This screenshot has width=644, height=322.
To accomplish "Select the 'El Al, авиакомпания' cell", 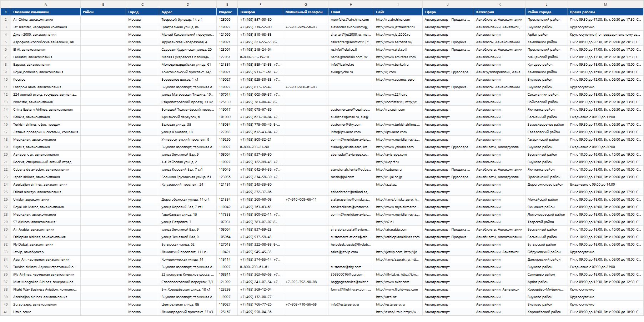I will 46,50.
